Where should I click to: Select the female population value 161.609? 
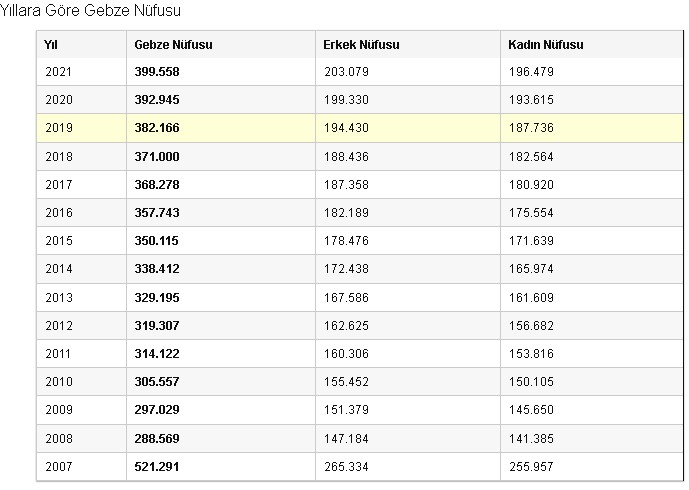pos(531,297)
